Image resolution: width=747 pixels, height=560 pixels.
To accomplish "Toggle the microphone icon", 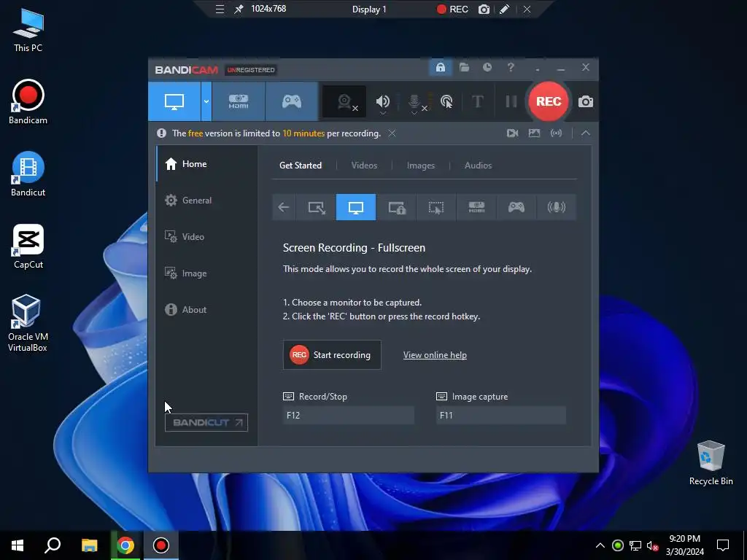I will click(x=414, y=101).
